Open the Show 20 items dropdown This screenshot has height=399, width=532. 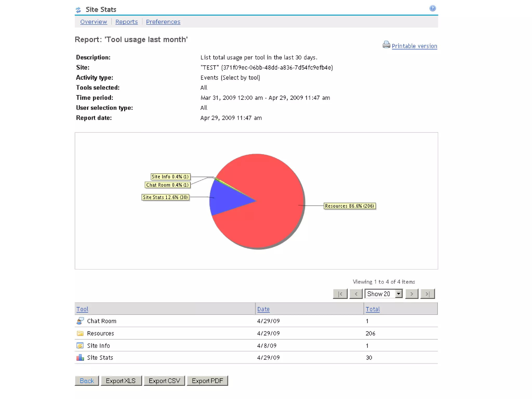tap(384, 294)
